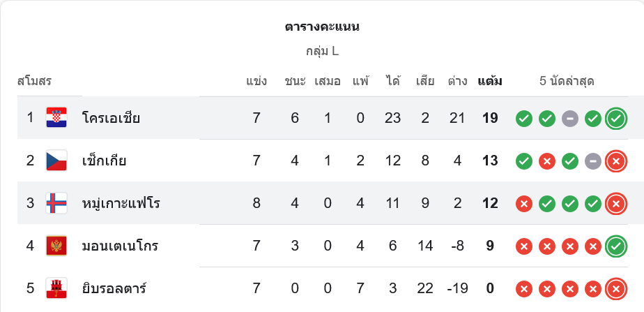Viewport: 644px width, 312px height.
Task: Open the โครเอเชีย team link
Action: (111, 118)
